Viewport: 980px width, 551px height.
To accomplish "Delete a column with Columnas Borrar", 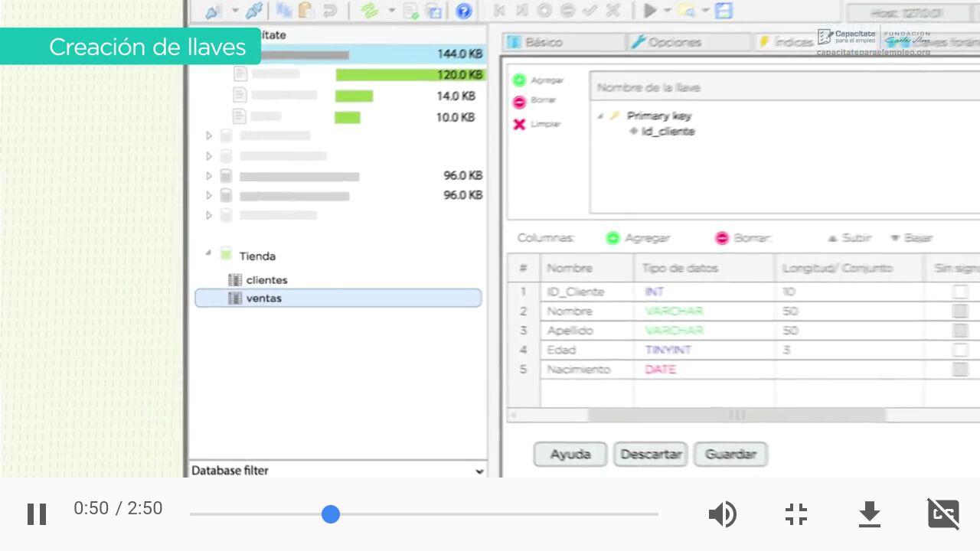I will (743, 238).
